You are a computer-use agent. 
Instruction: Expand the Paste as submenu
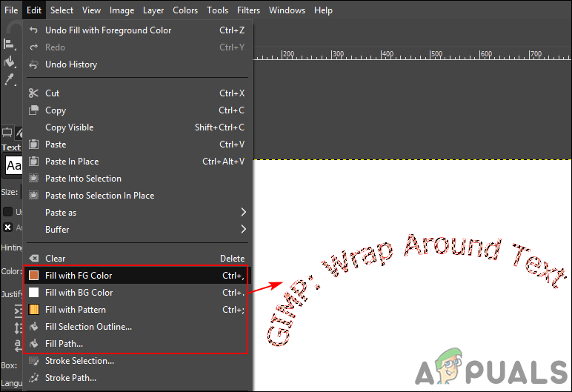click(x=137, y=213)
